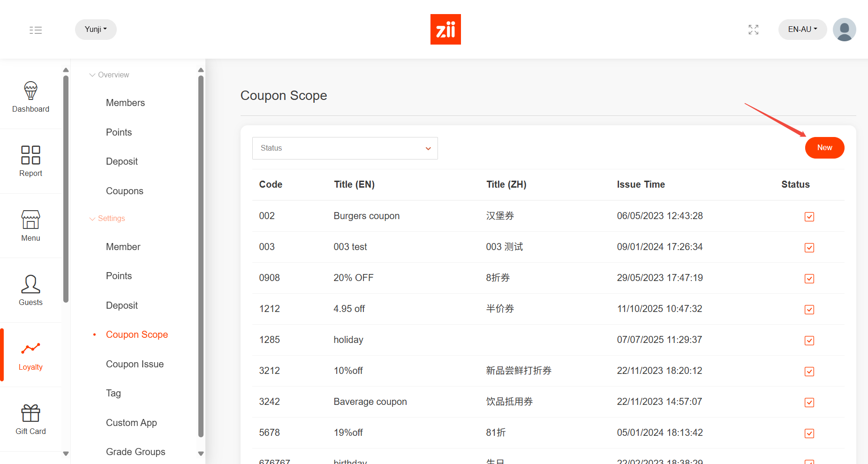
Task: Go to Grade Groups menu item
Action: click(x=136, y=452)
